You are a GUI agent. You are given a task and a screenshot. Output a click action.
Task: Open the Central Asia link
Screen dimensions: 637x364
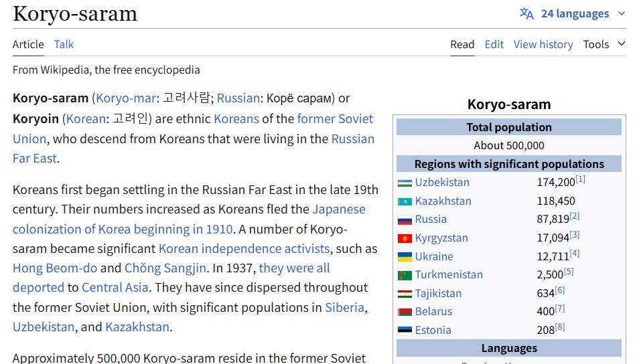(115, 288)
